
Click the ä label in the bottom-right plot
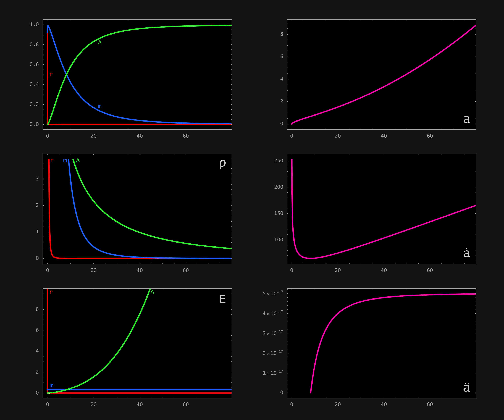tap(467, 387)
